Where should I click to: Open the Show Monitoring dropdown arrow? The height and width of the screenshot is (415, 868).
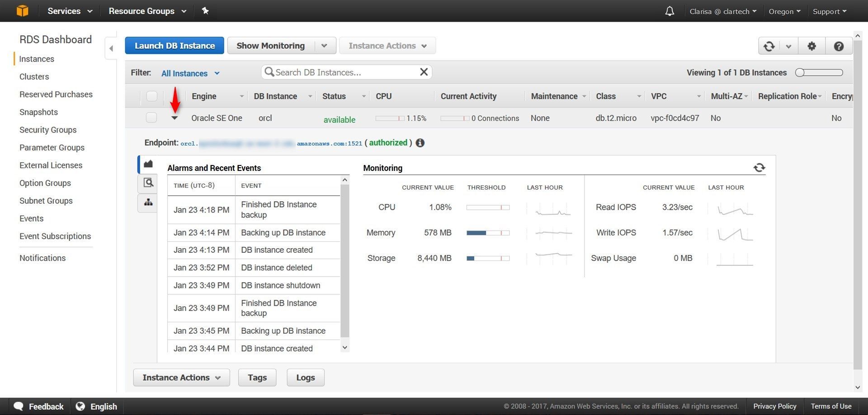tap(324, 46)
